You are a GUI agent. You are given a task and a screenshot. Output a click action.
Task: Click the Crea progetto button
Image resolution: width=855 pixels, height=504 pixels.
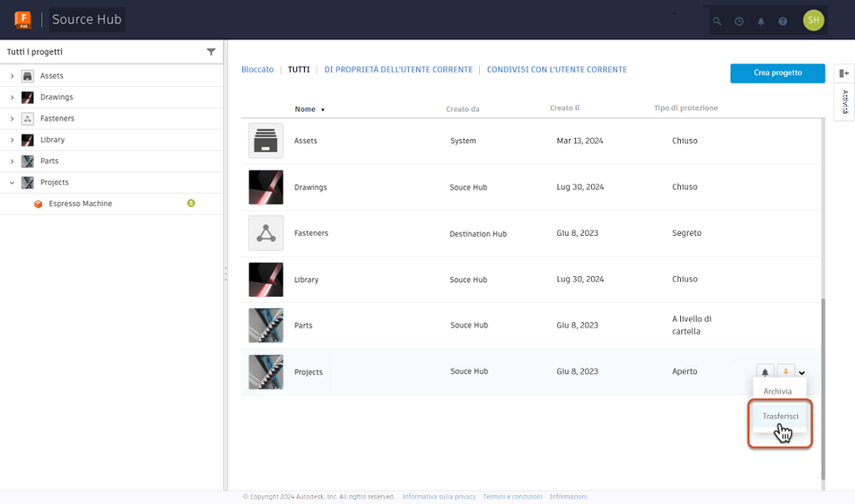click(x=777, y=73)
